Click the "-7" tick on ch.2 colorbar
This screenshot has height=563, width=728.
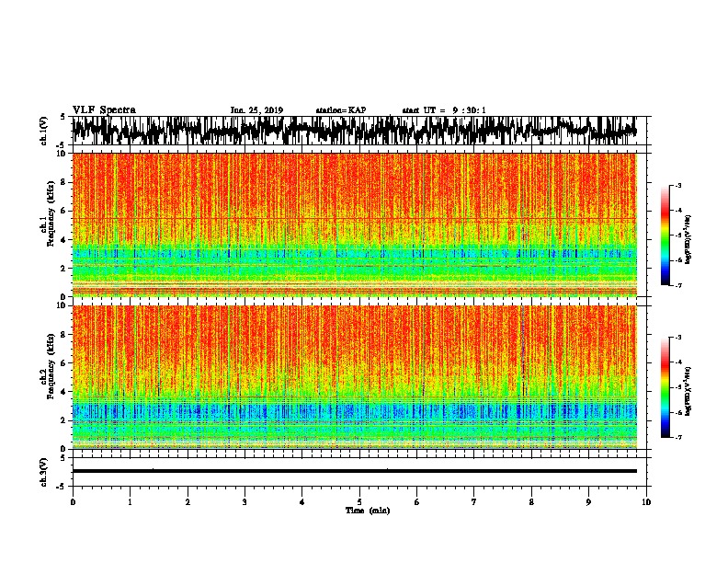pyautogui.click(x=678, y=437)
